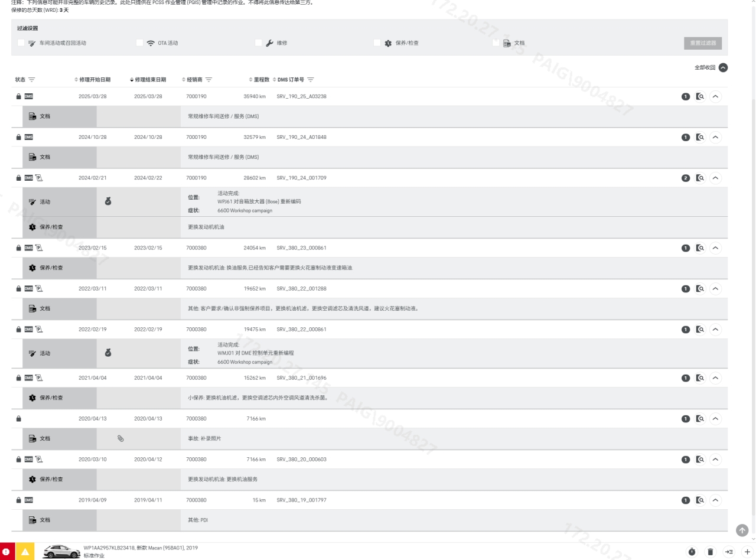Click the 重置过滤器 reset button

(703, 43)
